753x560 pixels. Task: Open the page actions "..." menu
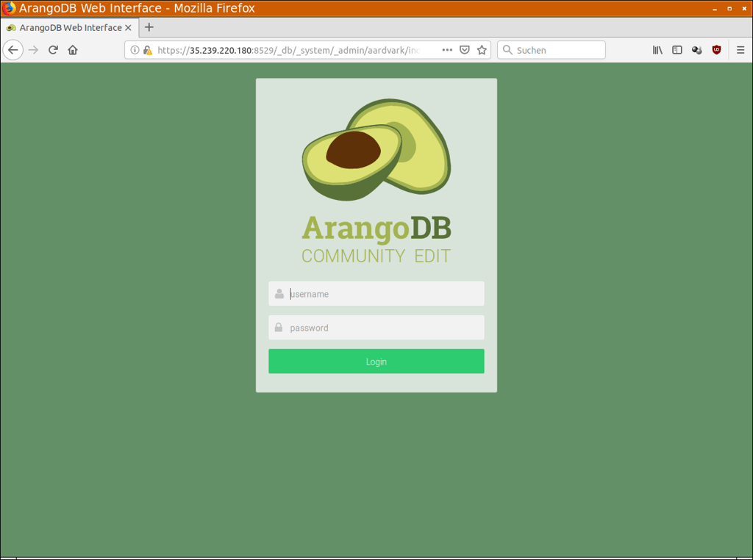[x=447, y=49]
